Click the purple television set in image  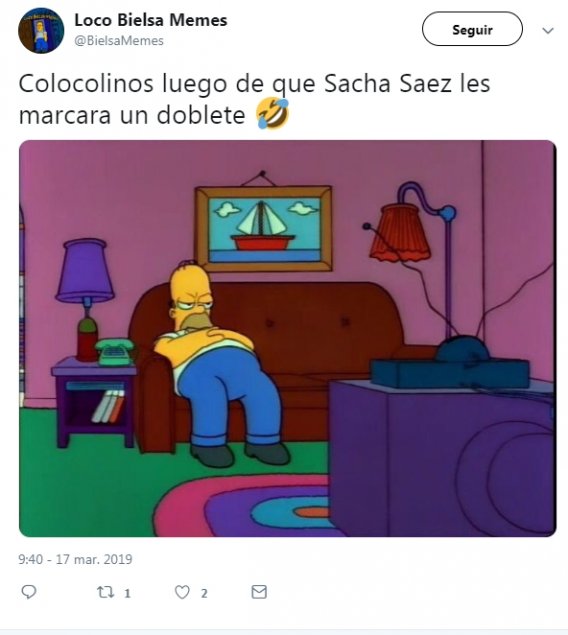[441, 445]
